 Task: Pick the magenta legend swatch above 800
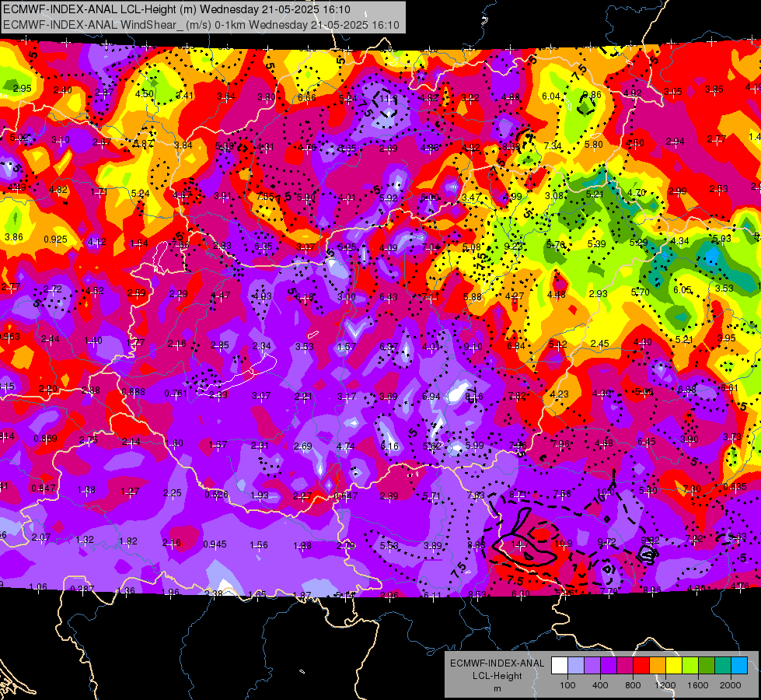click(625, 666)
